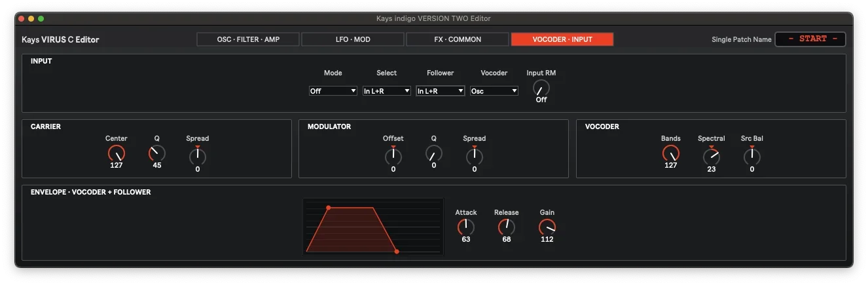The image size is (868, 285).
Task: Click the Kays VIRUS C Editor title
Action: pos(60,40)
